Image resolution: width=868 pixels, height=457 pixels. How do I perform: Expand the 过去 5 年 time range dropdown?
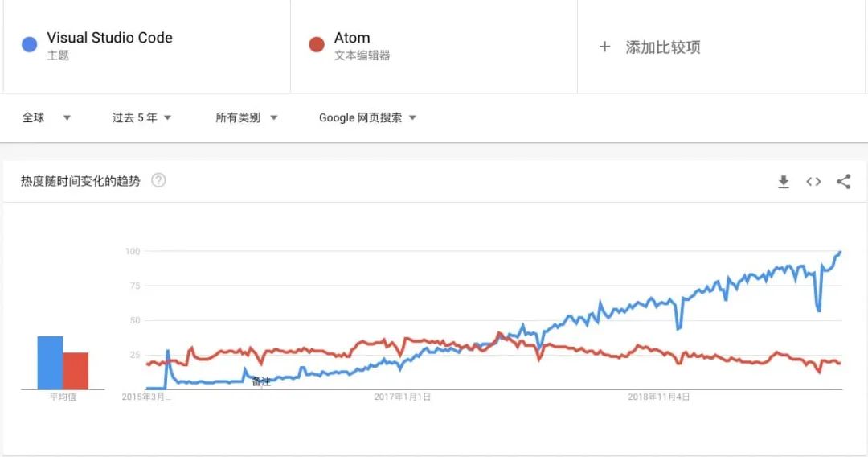[141, 117]
